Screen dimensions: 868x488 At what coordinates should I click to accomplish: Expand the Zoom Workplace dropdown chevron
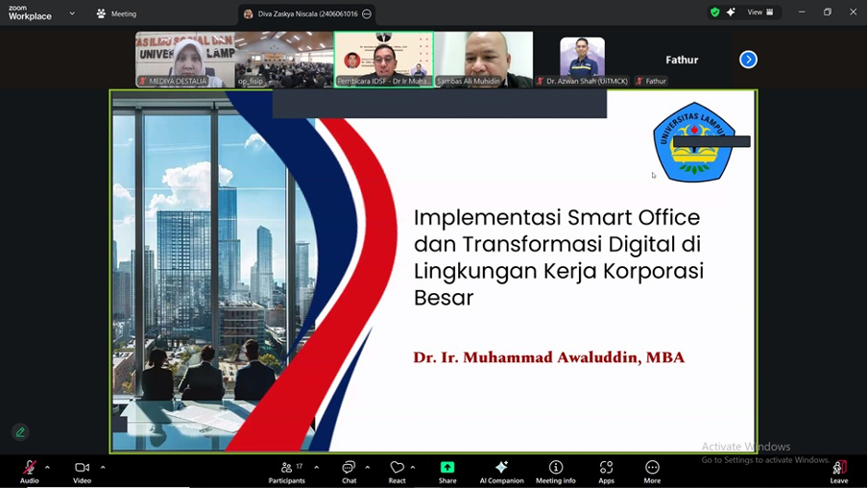tap(72, 13)
